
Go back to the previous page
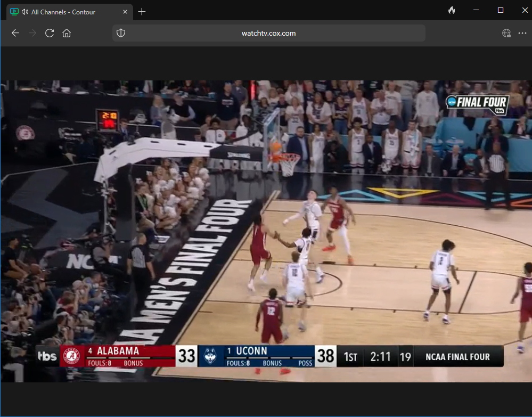click(15, 33)
